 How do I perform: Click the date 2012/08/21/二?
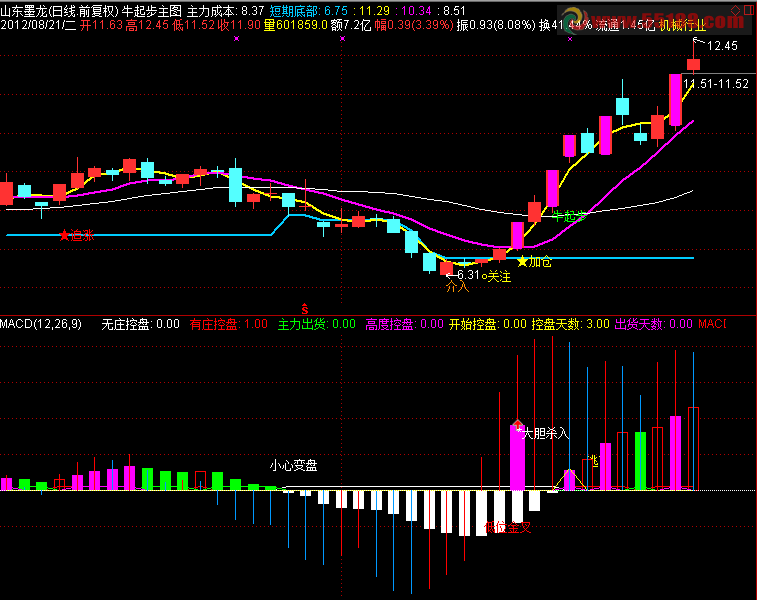click(38, 25)
